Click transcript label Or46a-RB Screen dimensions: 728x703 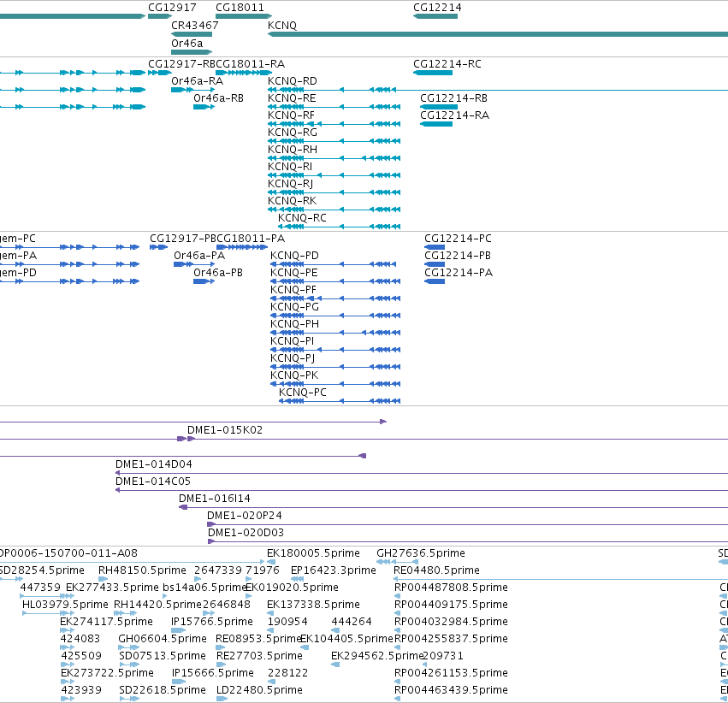[x=218, y=97]
